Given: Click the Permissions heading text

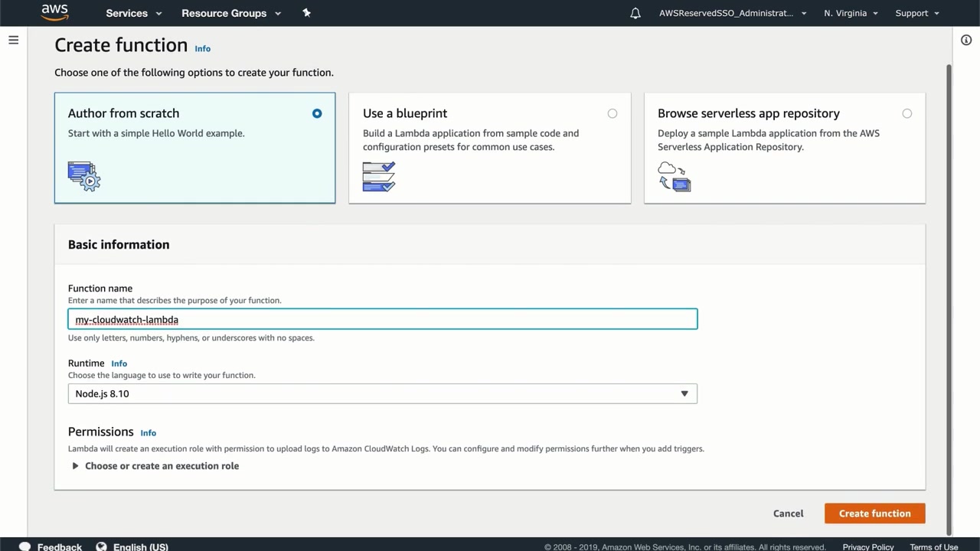Looking at the screenshot, I should [x=101, y=432].
